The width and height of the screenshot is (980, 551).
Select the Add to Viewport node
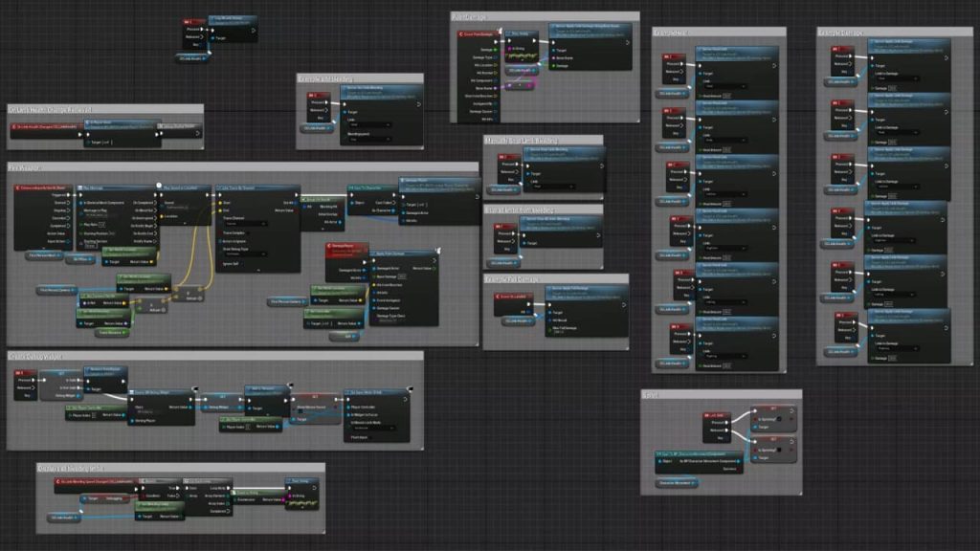pyautogui.click(x=268, y=401)
